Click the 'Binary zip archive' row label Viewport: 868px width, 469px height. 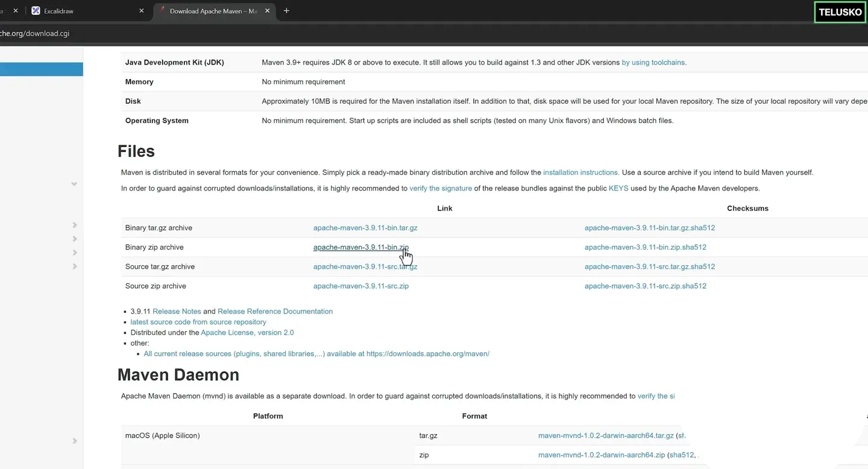coord(154,247)
